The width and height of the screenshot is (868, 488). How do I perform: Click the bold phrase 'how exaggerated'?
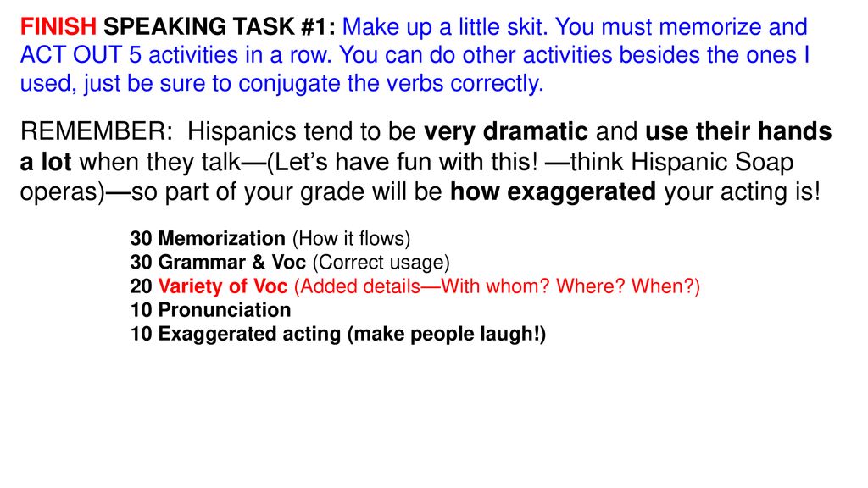click(x=553, y=191)
